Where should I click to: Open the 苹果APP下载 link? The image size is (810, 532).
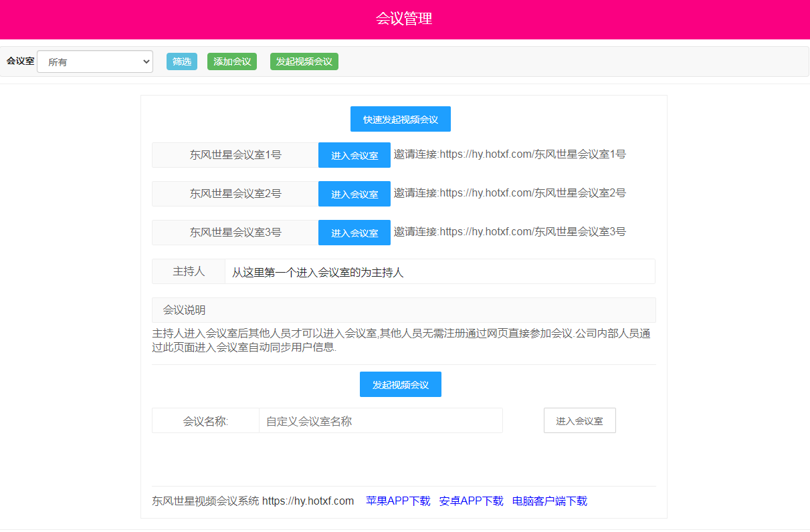pos(397,500)
